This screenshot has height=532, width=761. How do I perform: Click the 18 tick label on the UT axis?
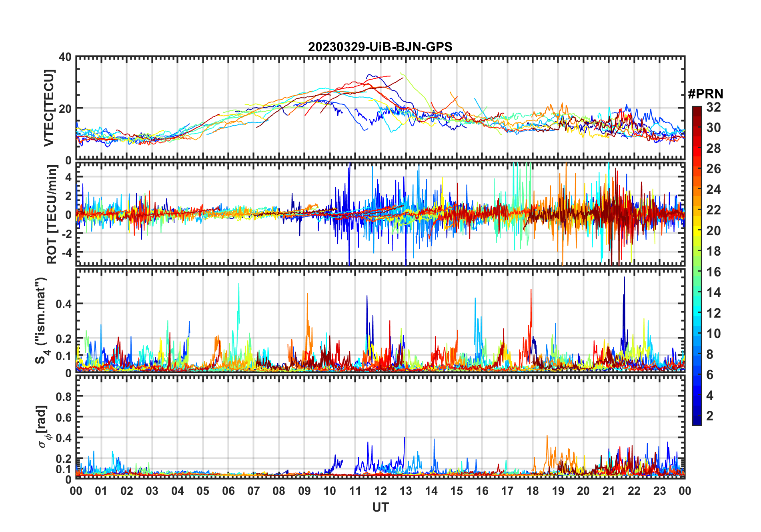pos(533,491)
